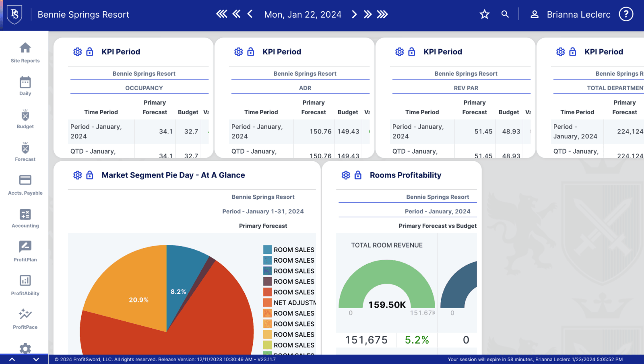Open the help question mark icon

coord(625,14)
